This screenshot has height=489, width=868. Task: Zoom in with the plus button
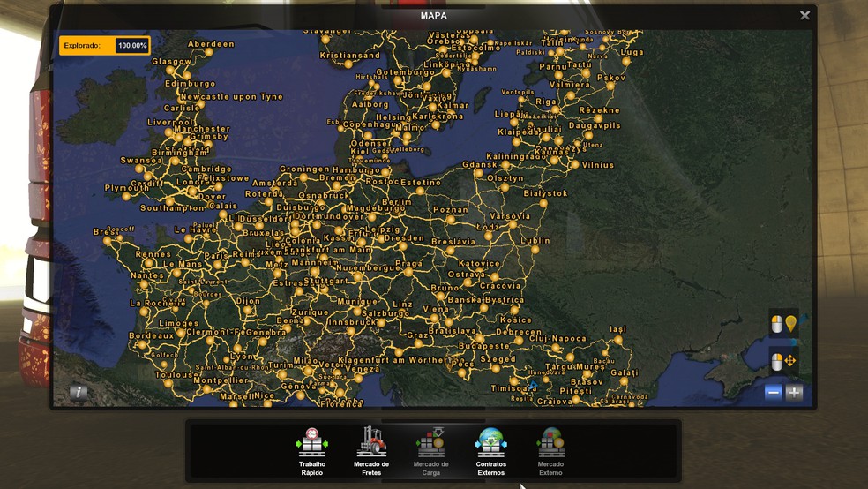click(795, 393)
